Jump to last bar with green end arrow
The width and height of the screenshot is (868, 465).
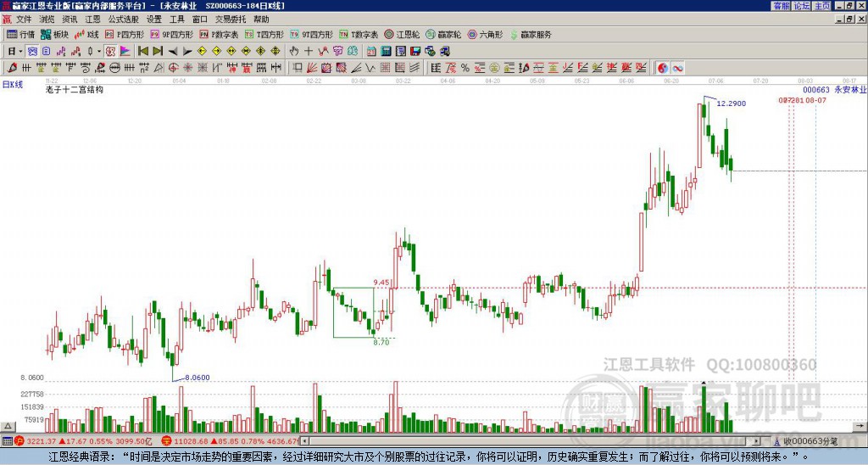tap(158, 52)
